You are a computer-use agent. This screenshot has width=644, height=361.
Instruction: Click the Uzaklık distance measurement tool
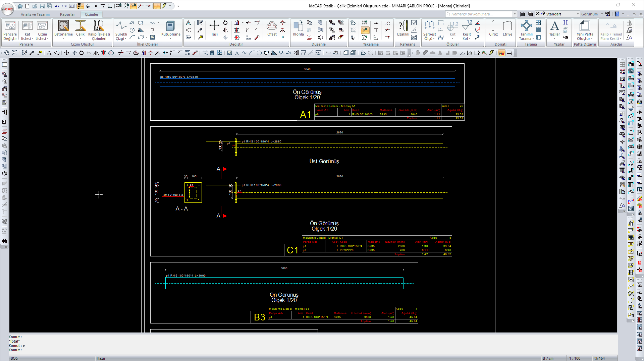(x=403, y=28)
